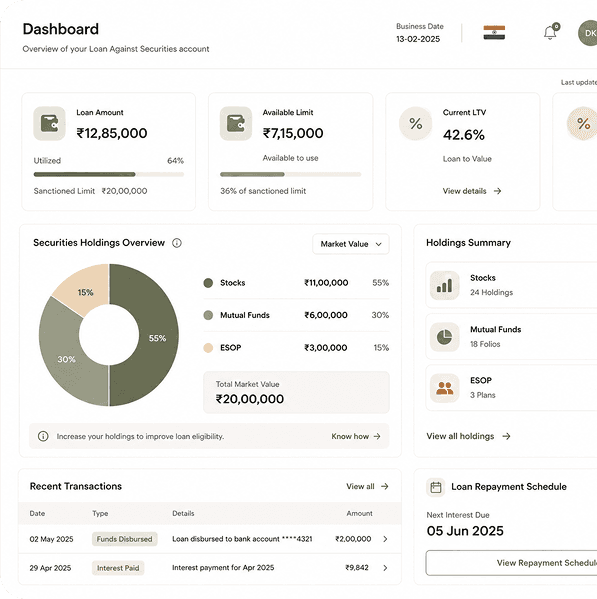
Task: Click the ₹9,842 transaction amount
Action: tap(357, 568)
